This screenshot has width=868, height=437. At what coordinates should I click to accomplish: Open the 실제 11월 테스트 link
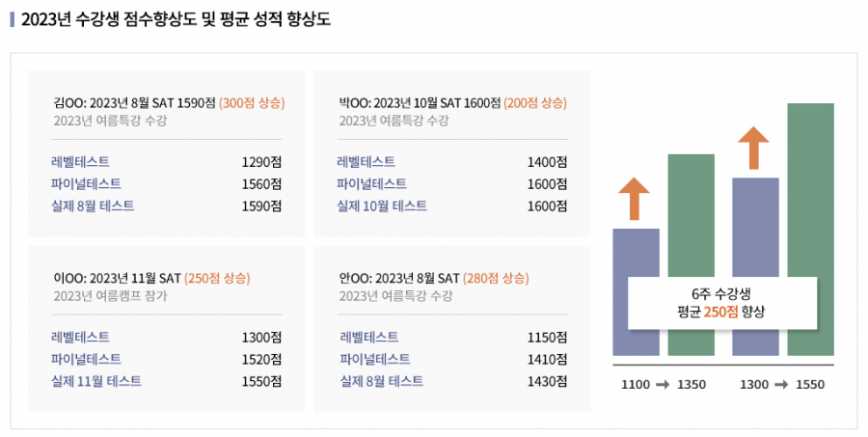(95, 381)
